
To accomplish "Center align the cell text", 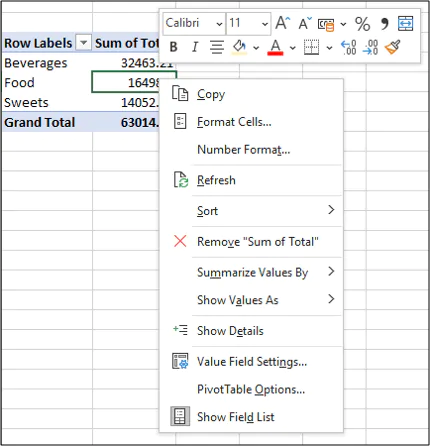I will [217, 47].
